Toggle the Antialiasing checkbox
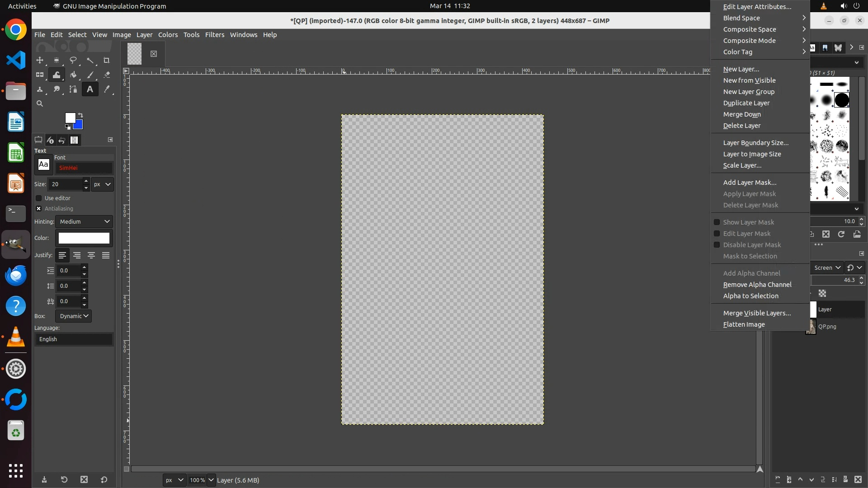Viewport: 868px width, 488px height. [x=39, y=208]
